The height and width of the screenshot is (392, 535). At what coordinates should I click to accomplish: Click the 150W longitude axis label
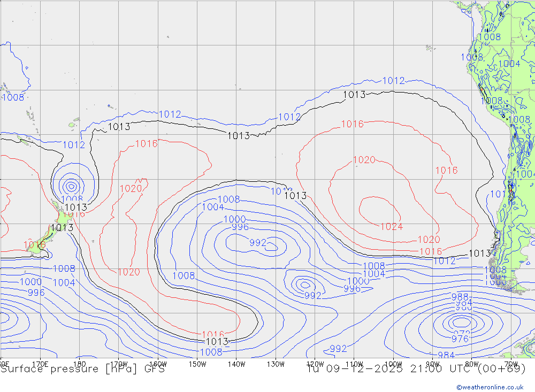coord(197,364)
